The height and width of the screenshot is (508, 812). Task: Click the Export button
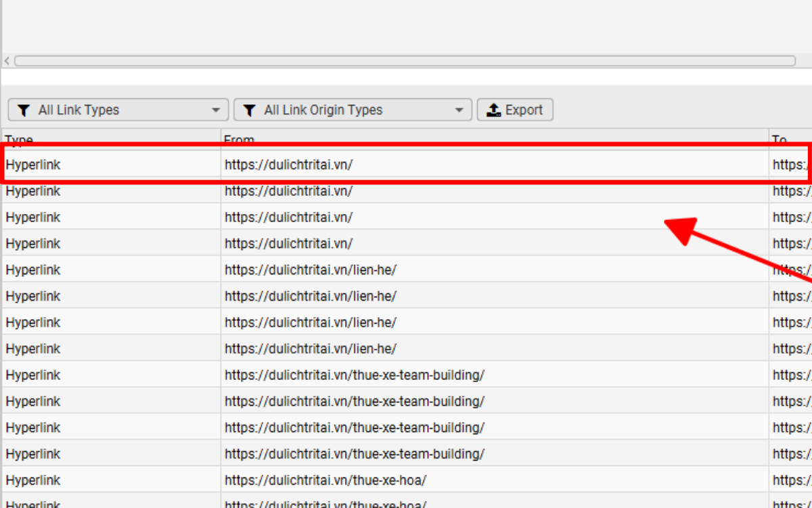516,110
